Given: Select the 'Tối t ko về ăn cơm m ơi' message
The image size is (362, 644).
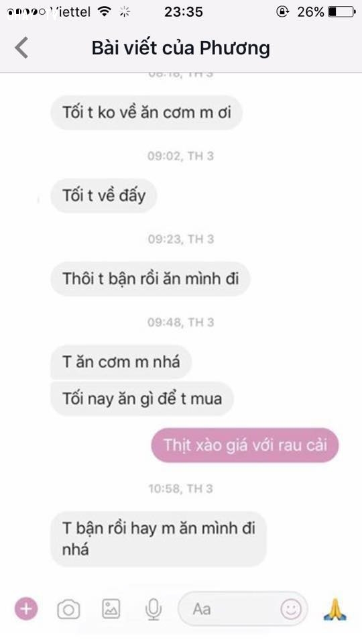Looking at the screenshot, I should tap(147, 113).
